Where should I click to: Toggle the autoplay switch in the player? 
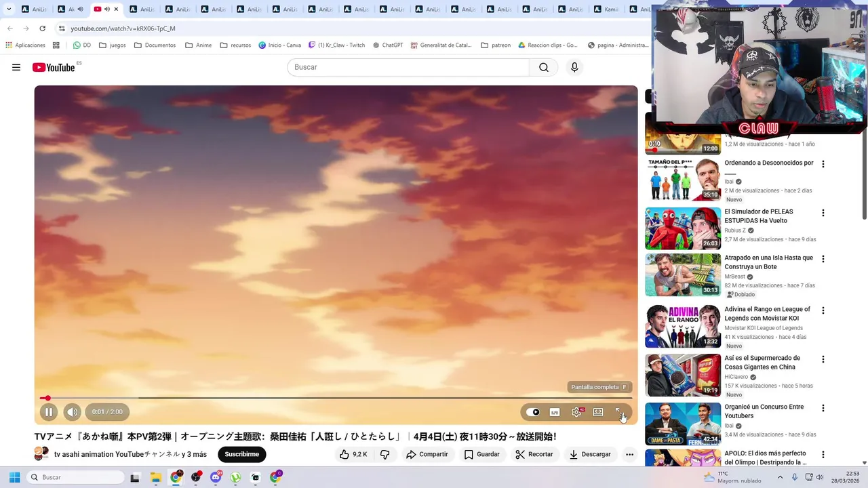click(533, 412)
